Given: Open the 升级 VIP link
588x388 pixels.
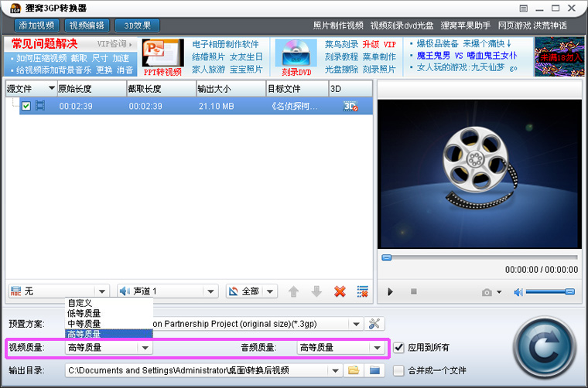Looking at the screenshot, I should click(x=379, y=44).
